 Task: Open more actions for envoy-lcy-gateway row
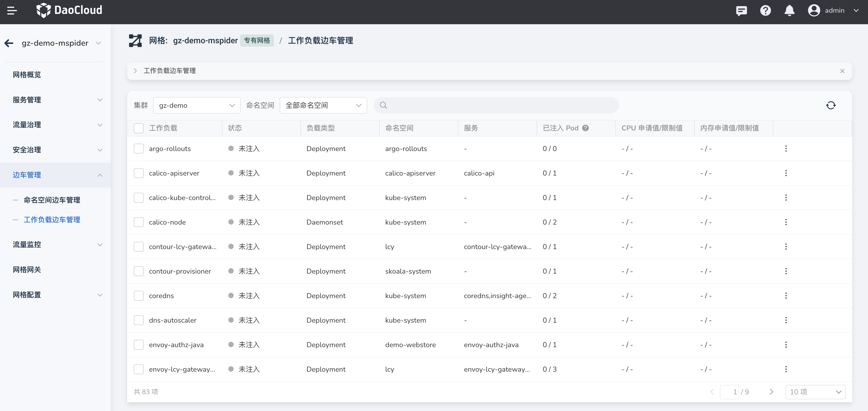tap(786, 369)
